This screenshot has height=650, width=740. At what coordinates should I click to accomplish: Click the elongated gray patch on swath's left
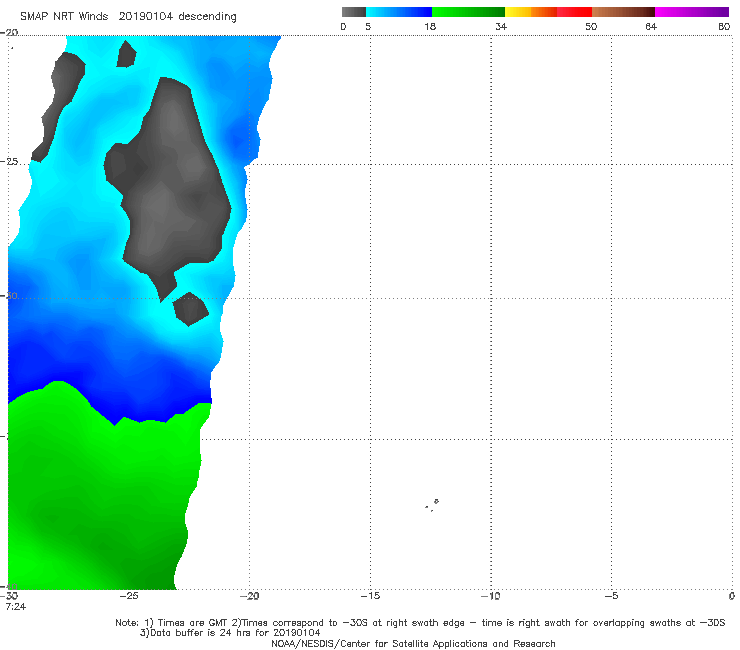[x=59, y=106]
